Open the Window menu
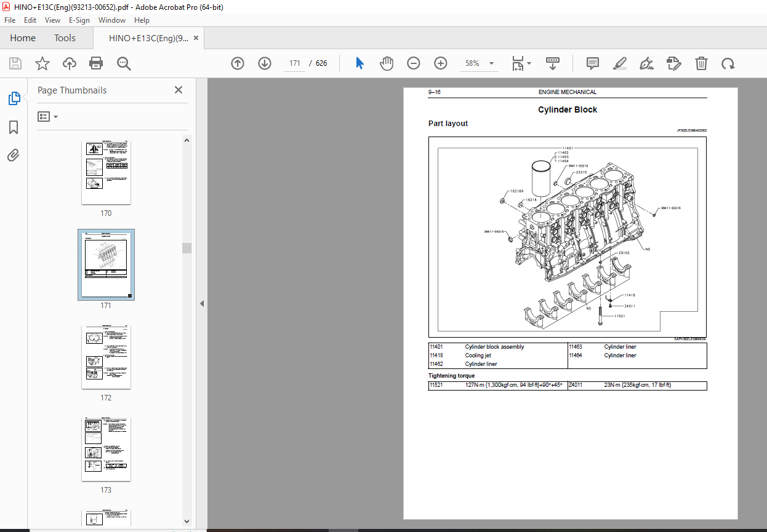 [112, 20]
